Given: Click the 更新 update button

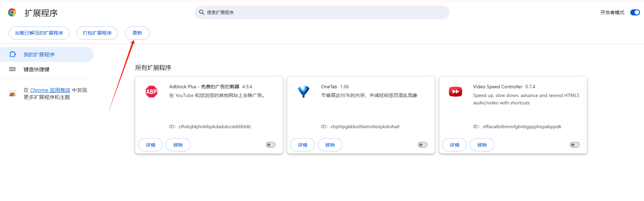Looking at the screenshot, I should coord(137,33).
